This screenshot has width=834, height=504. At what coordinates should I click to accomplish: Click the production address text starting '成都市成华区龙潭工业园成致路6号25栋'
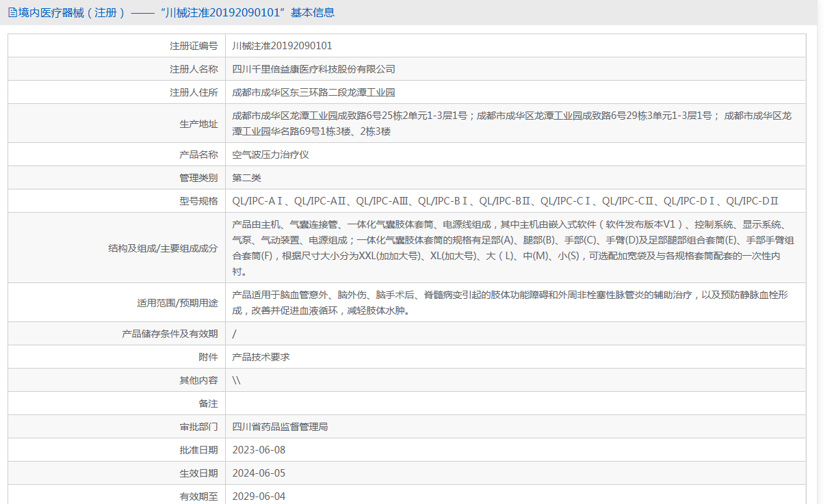(512, 124)
